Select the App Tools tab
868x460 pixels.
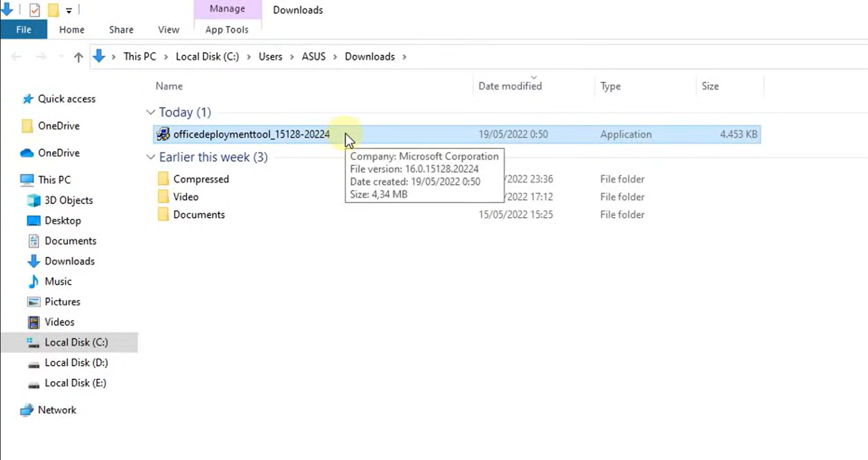(227, 29)
